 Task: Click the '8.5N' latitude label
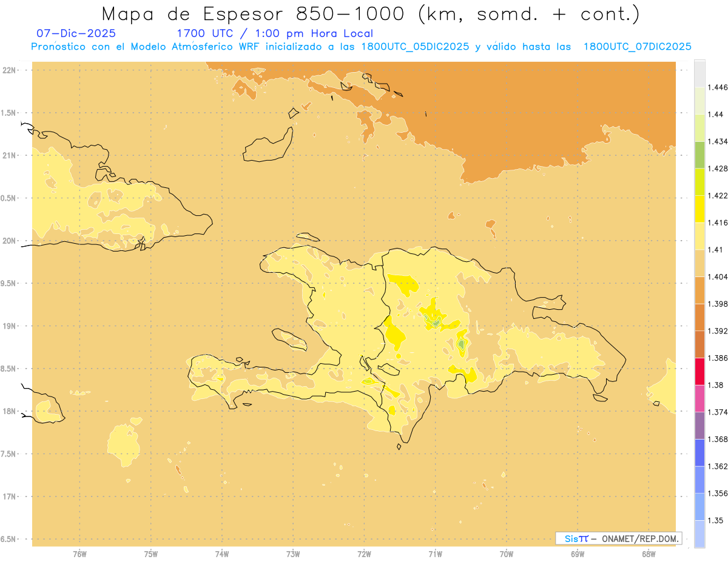[x=9, y=369]
